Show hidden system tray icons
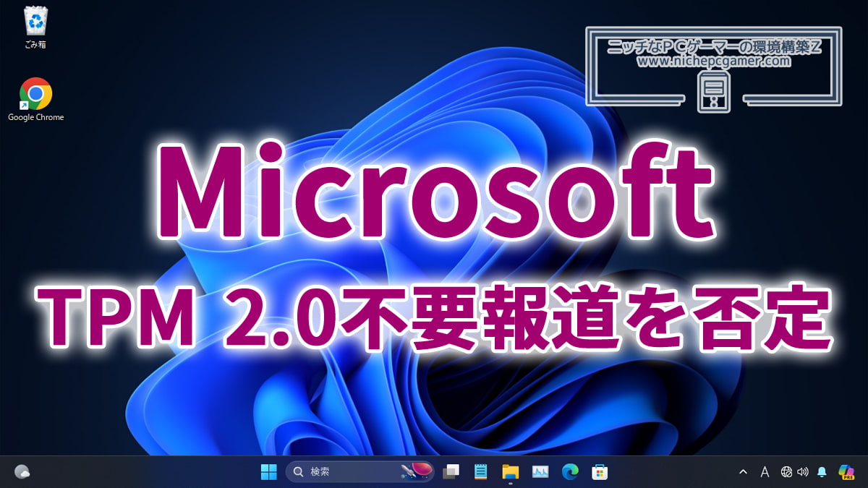The height and width of the screenshot is (488, 868). click(743, 472)
